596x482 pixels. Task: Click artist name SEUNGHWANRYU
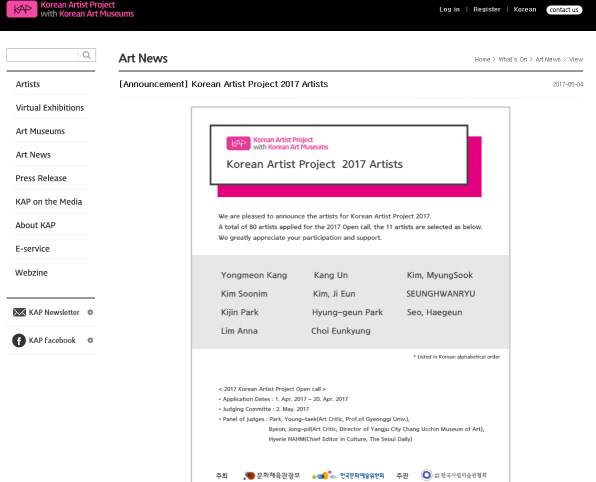point(441,293)
